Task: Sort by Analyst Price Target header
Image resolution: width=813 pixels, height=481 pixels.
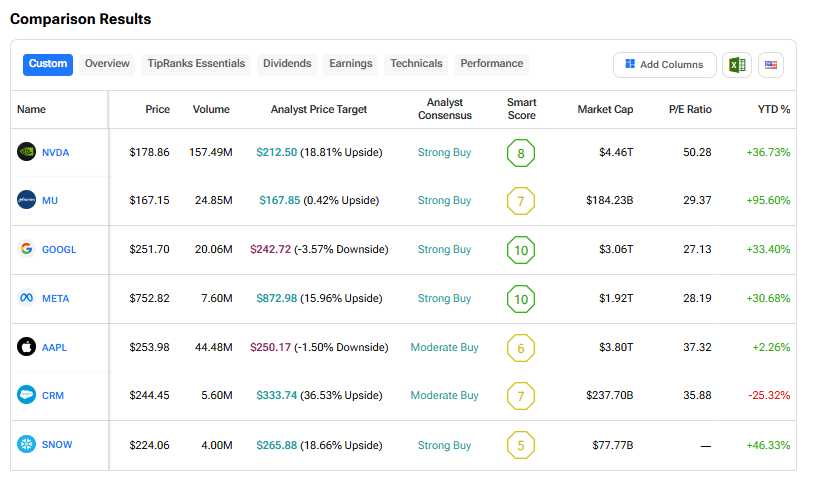Action: (319, 109)
